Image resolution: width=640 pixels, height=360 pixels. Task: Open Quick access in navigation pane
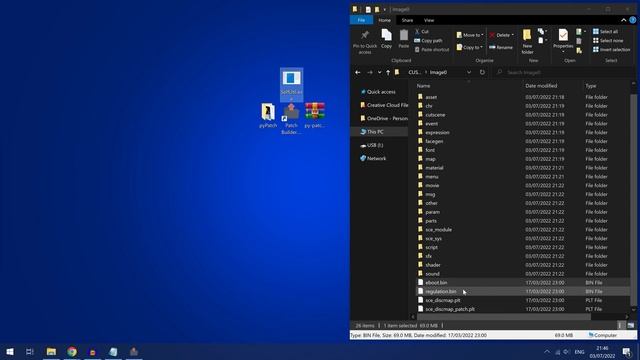[381, 92]
